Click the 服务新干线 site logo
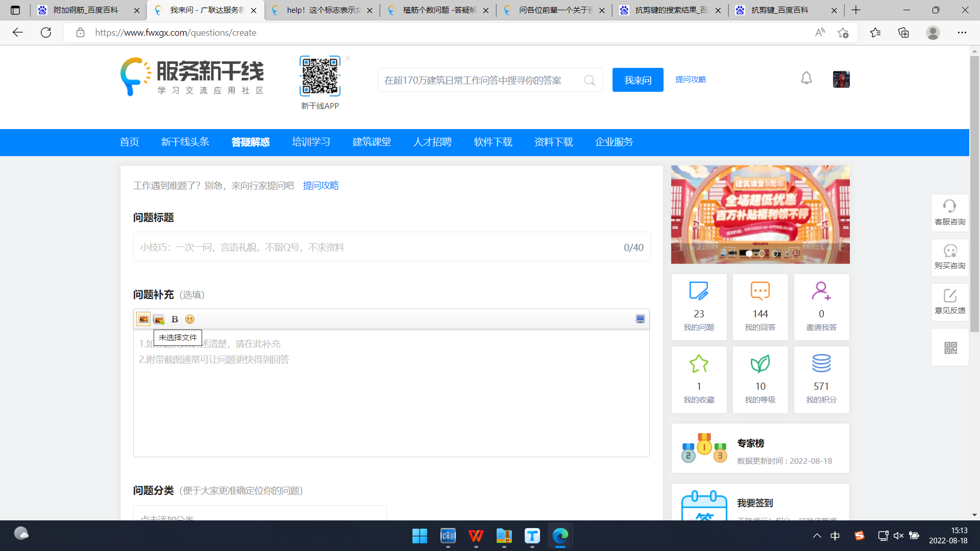Image resolution: width=980 pixels, height=551 pixels. click(x=192, y=77)
